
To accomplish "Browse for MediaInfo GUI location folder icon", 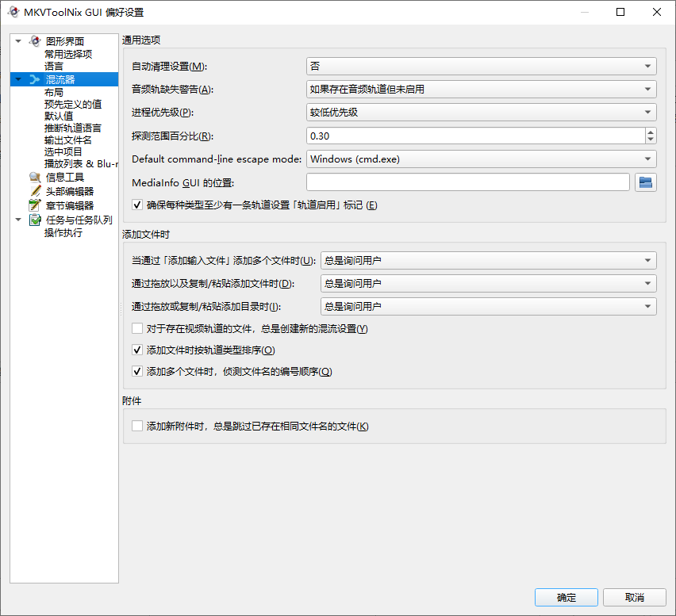I will point(645,182).
